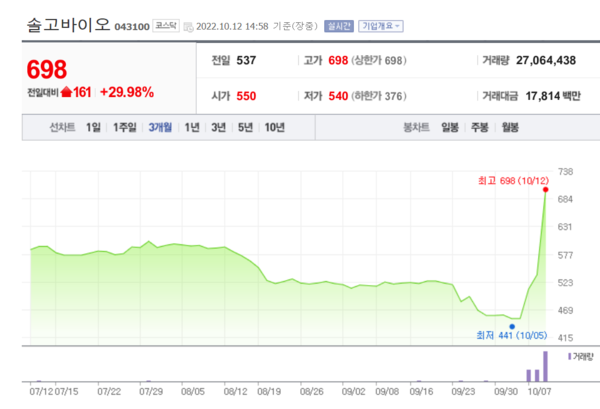Click the 최저 441 (10/05) label
Image resolution: width=600 pixels, height=409 pixels.
(512, 336)
